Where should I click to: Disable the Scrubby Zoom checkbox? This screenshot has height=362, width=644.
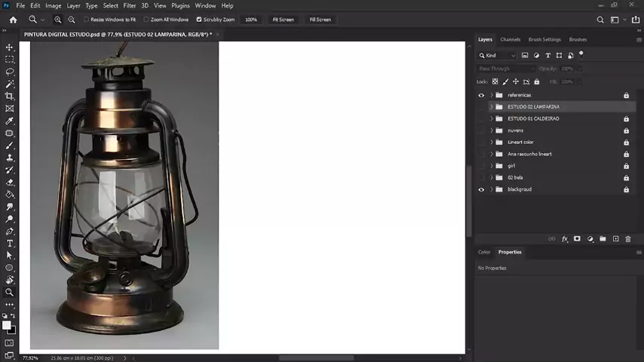199,20
